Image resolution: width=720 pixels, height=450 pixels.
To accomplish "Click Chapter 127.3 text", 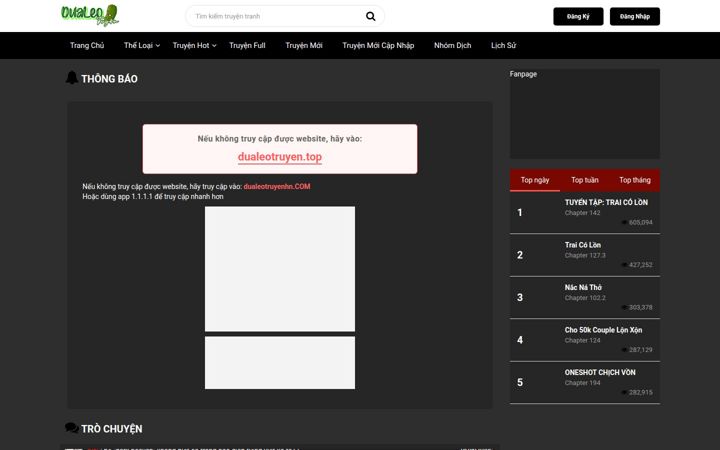I will point(585,255).
